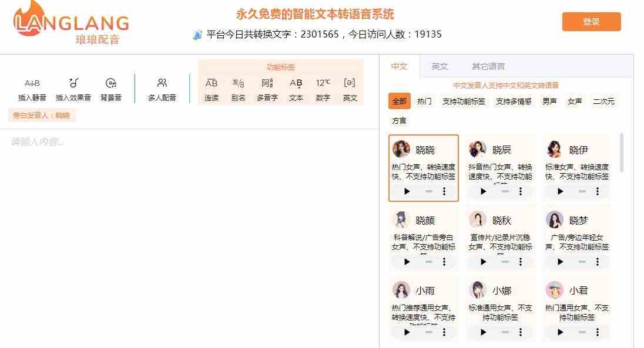Image resolution: width=644 pixels, height=348 pixels.
Task: Open the Background Music (背景音) tool
Action: coord(111,83)
